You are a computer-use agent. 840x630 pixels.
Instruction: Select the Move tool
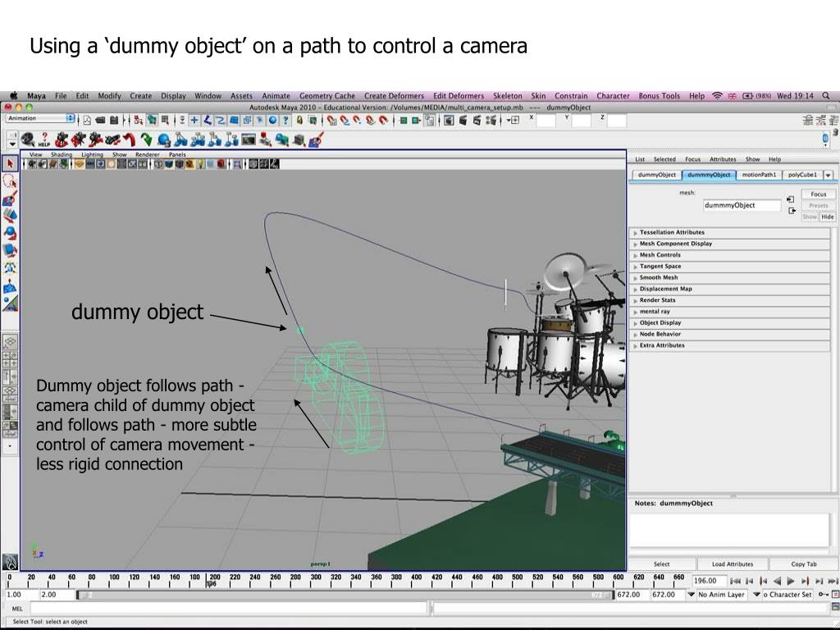(x=10, y=216)
